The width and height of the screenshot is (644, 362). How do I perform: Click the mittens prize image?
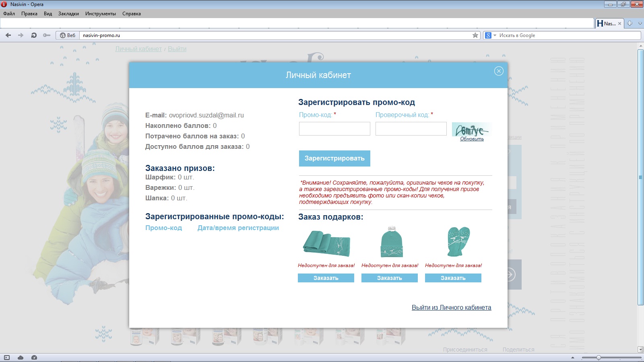pyautogui.click(x=459, y=241)
